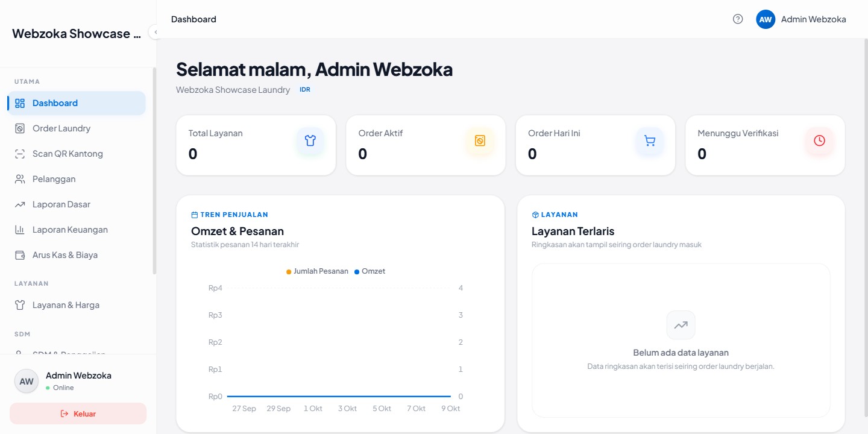Click the people icon beside Pelanggan
The height and width of the screenshot is (434, 868).
coord(20,179)
